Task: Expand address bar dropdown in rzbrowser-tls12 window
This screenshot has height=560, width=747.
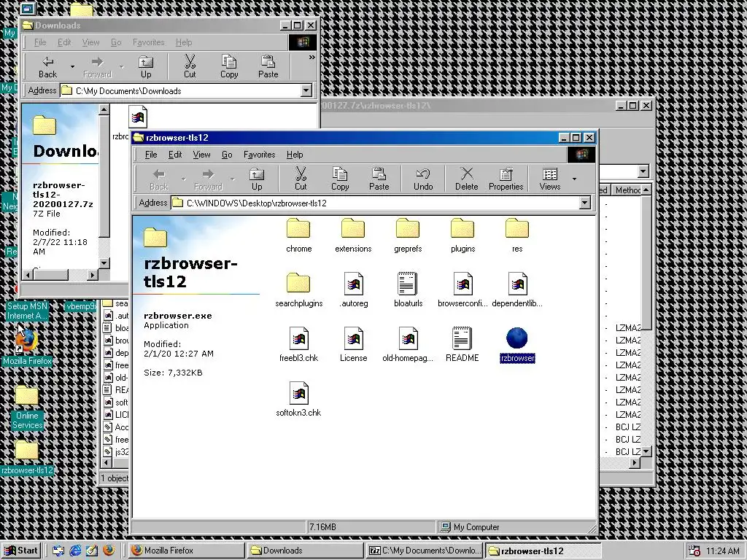Action: (x=585, y=203)
